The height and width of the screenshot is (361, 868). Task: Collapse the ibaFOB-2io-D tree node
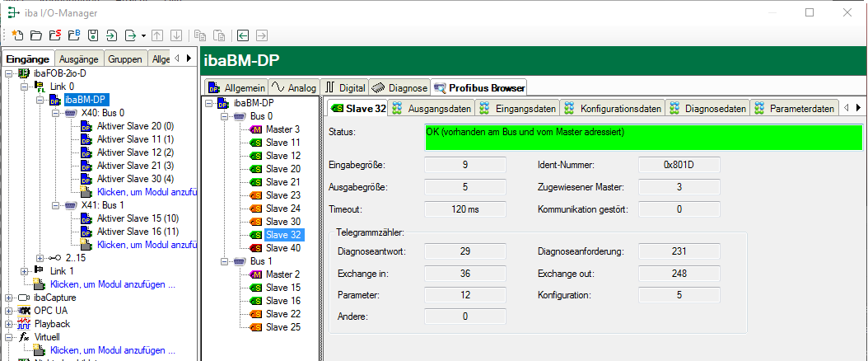8,73
